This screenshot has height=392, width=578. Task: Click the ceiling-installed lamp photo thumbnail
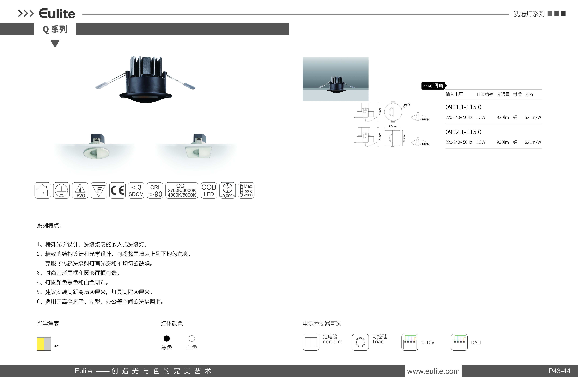[x=335, y=79]
